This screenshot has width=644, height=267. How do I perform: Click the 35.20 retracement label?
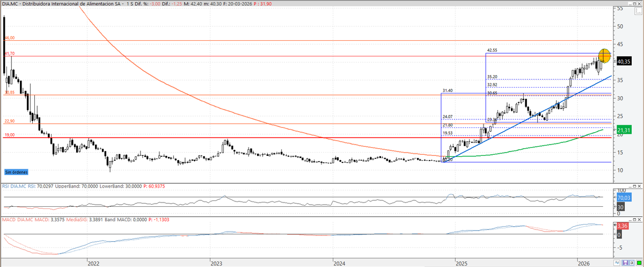tap(492, 76)
